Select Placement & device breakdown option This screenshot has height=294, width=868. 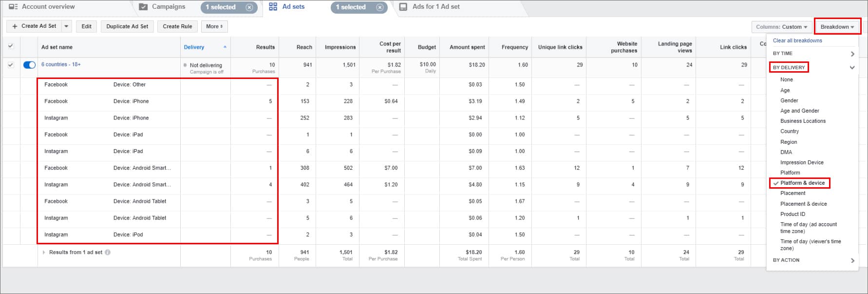point(803,204)
